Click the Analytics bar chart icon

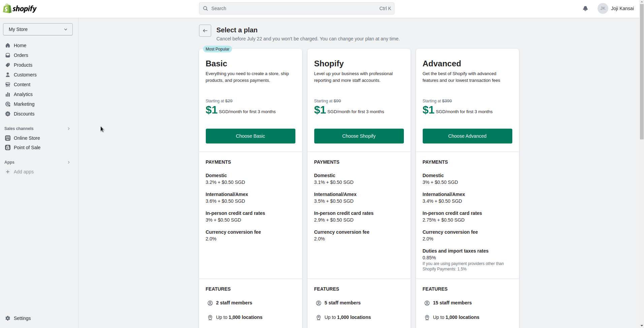(8, 94)
